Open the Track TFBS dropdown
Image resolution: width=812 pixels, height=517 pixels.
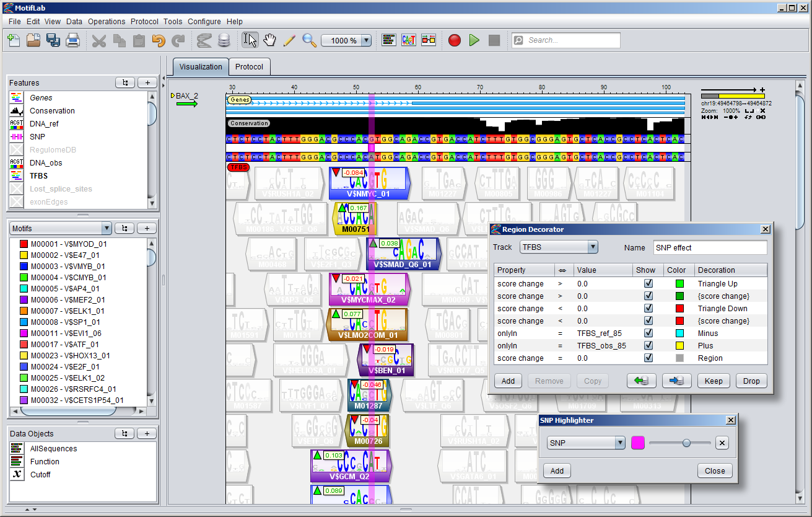[593, 247]
